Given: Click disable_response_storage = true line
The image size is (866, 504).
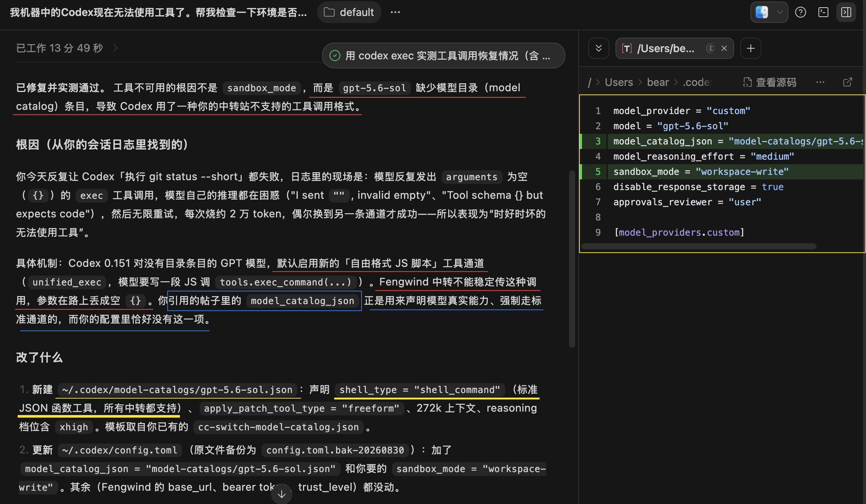Looking at the screenshot, I should [x=698, y=187].
